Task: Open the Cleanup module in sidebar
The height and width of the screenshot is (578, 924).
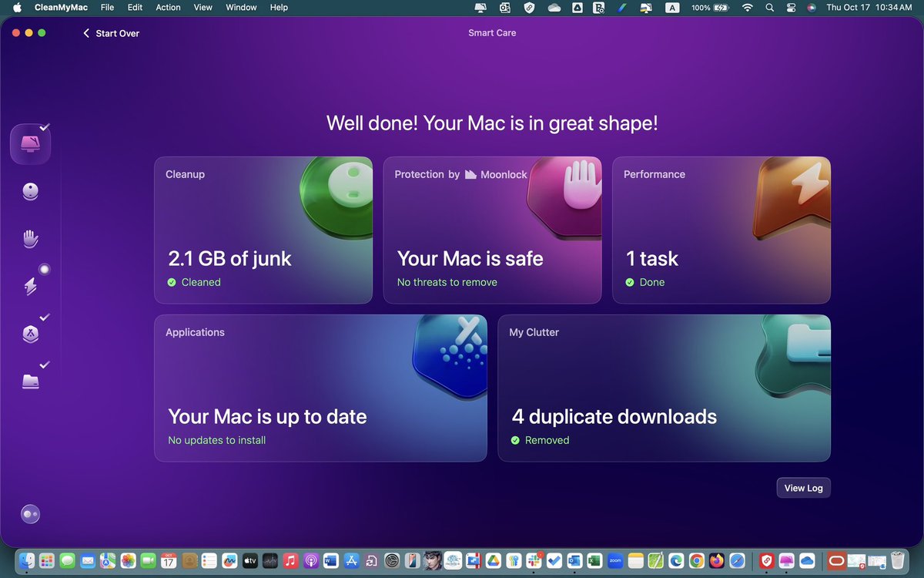Action: [30, 192]
